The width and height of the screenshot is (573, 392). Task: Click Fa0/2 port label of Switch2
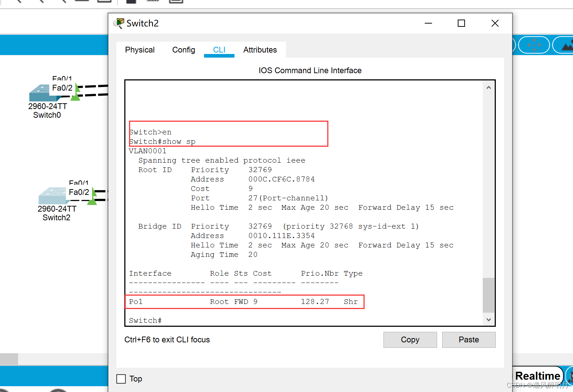79,192
